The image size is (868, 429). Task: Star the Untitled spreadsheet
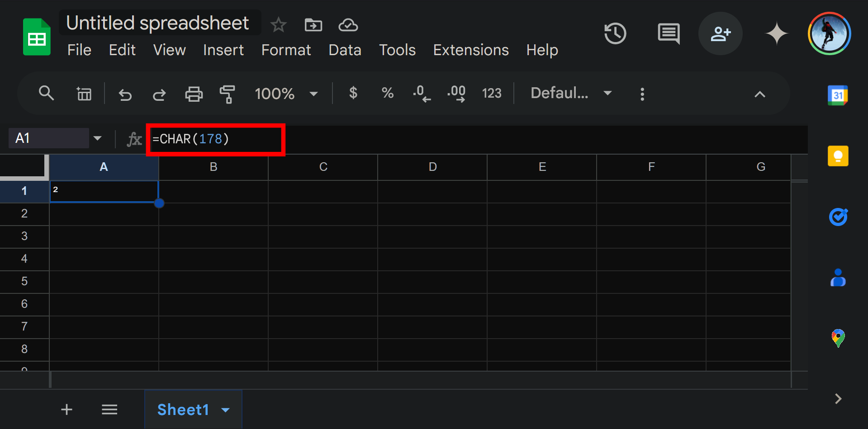(278, 25)
